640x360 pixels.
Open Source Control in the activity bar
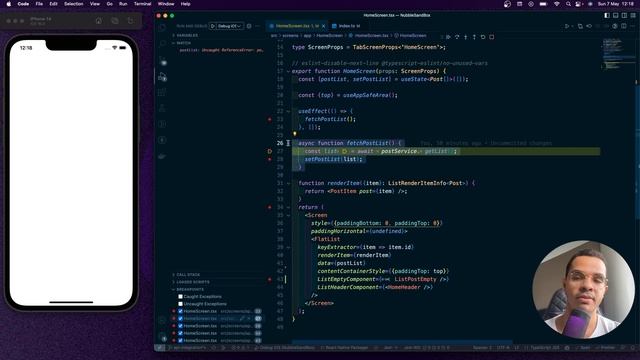coord(162,61)
